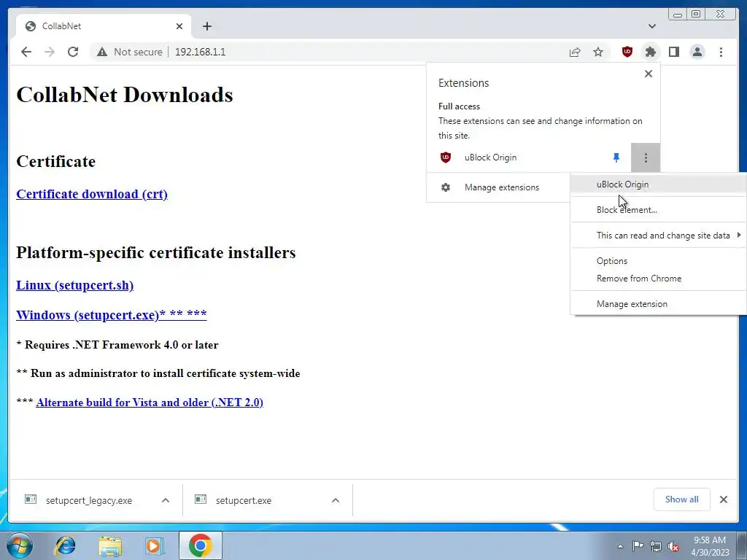Choose uBlock Origin in context menu
The height and width of the screenshot is (560, 747).
tap(659, 184)
